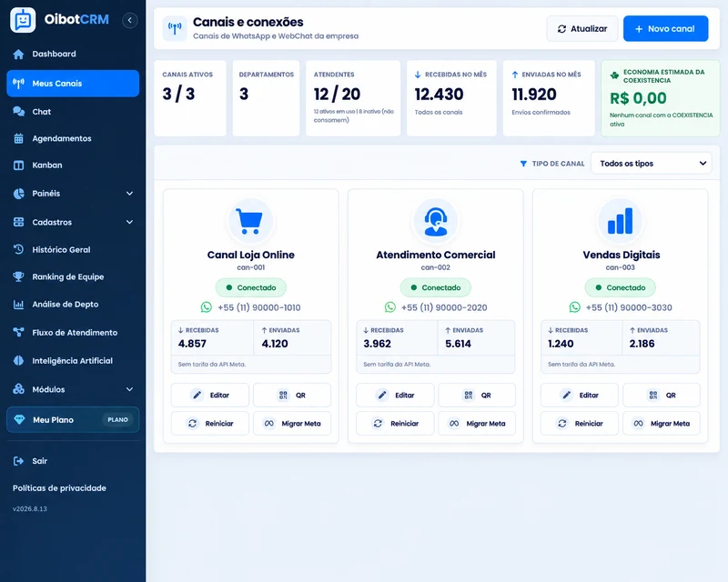Edit the Canal Loja Online channel

coord(210,395)
